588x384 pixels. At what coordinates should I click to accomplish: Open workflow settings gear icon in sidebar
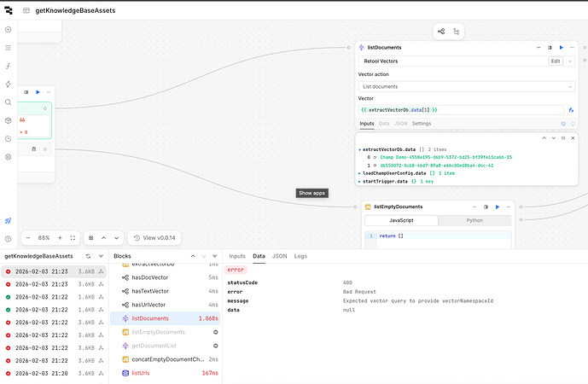point(8,157)
